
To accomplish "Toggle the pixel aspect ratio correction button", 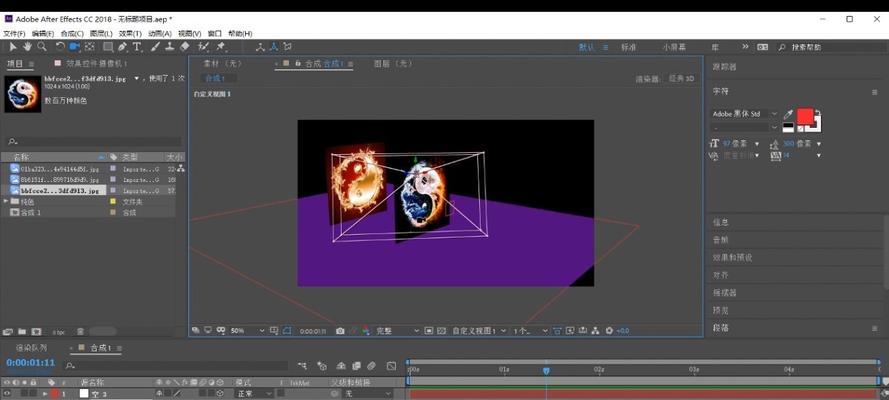I will (x=558, y=330).
